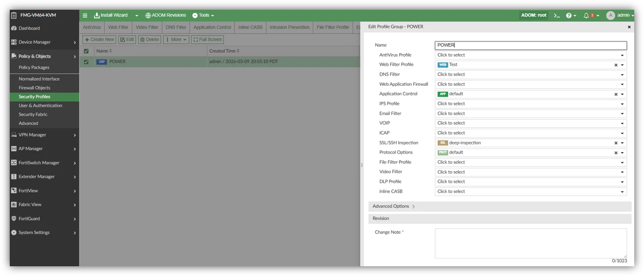This screenshot has width=644, height=276.
Task: Click the panel splitter handle
Action: tap(362, 165)
